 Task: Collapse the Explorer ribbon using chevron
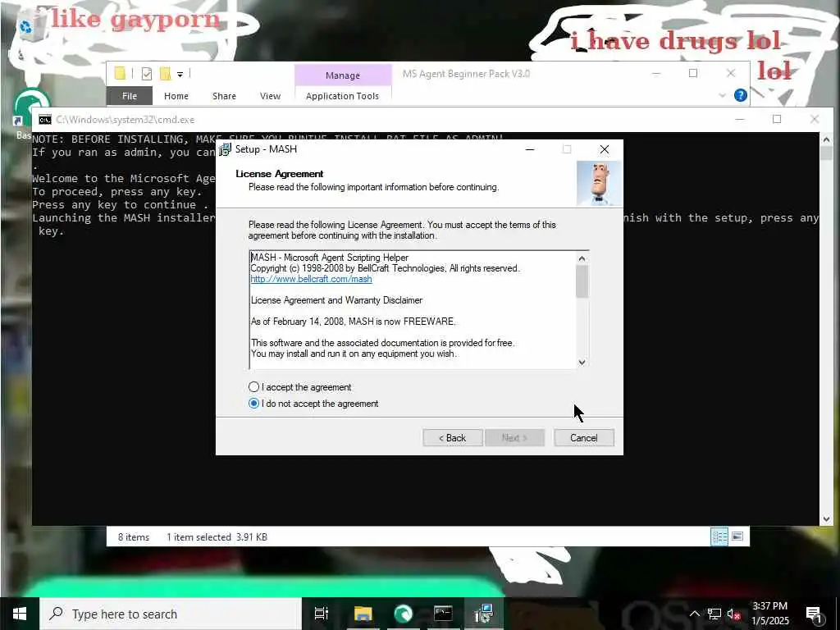point(722,95)
